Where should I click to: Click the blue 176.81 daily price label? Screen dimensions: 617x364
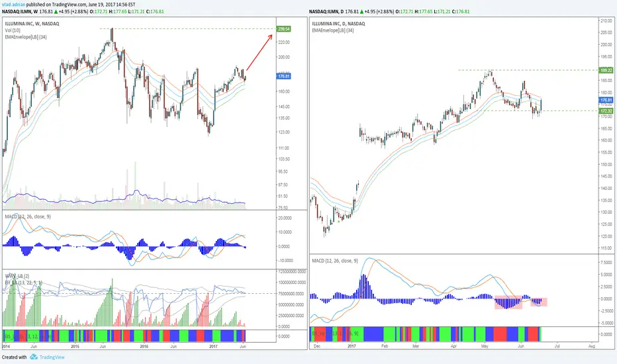(606, 101)
